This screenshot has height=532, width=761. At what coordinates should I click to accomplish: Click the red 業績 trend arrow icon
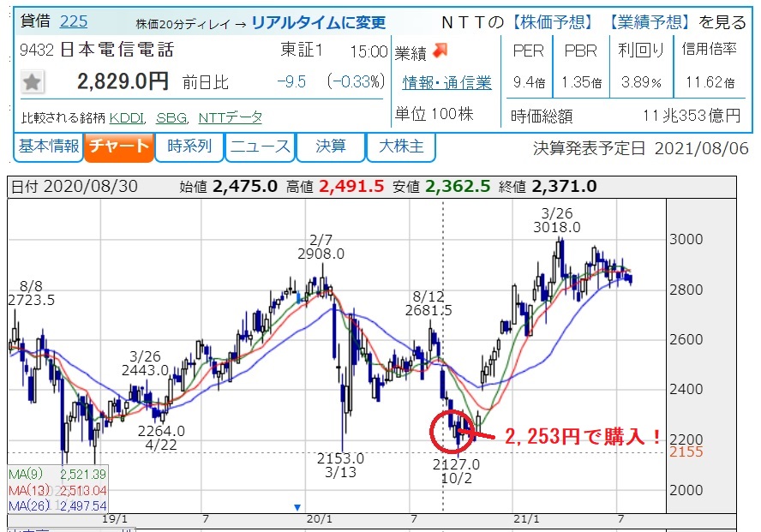click(440, 51)
